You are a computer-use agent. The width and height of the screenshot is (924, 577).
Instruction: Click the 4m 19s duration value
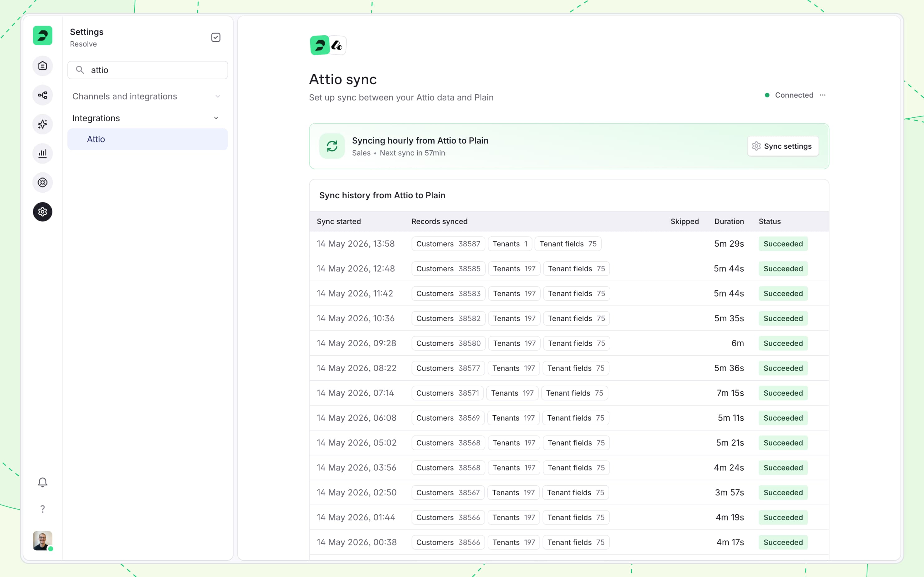pos(730,517)
